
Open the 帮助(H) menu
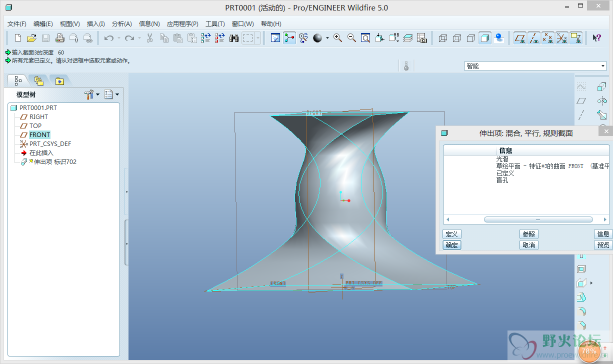click(271, 23)
